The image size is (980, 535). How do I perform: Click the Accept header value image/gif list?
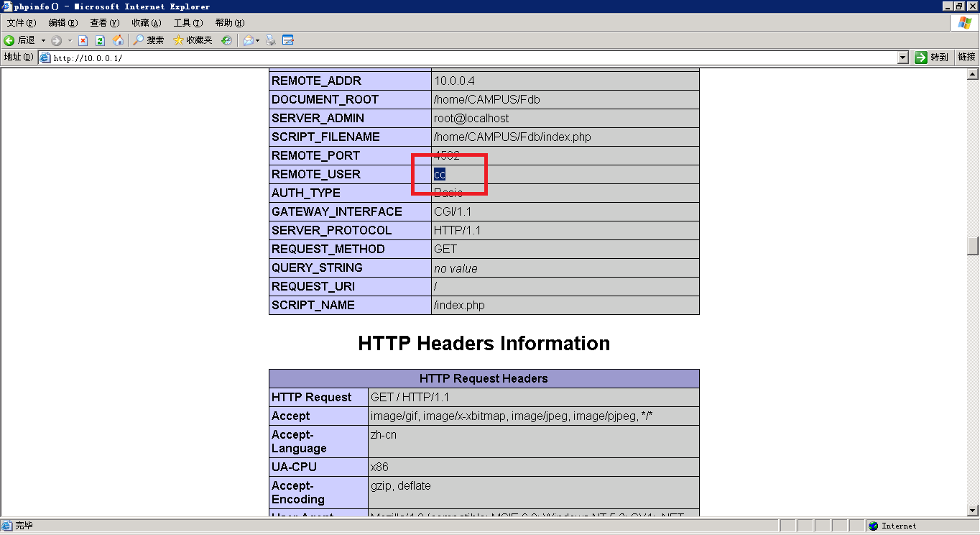click(512, 416)
